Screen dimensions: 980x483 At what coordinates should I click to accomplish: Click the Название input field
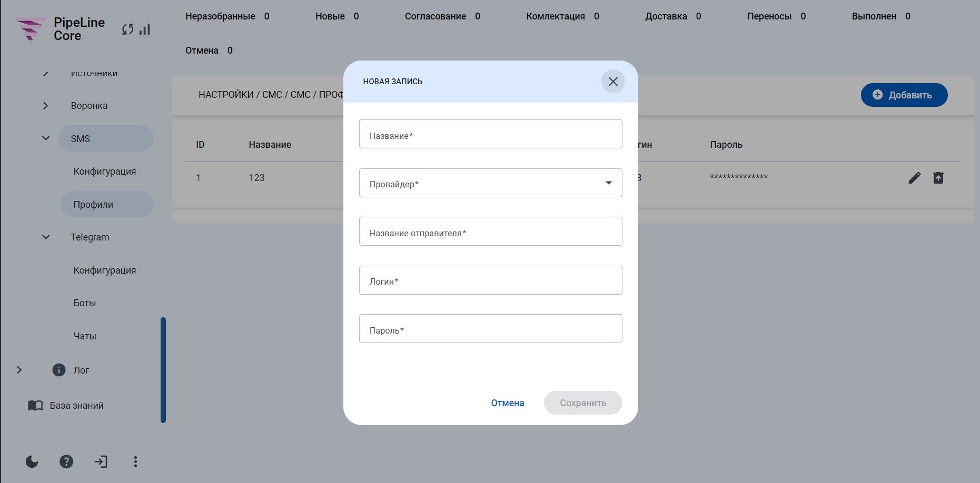(x=491, y=134)
